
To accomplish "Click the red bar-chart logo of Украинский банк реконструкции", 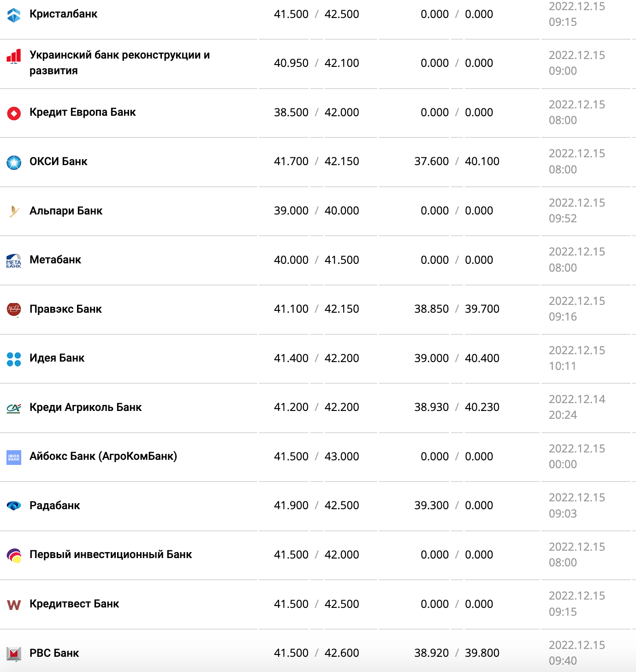I will click(14, 56).
